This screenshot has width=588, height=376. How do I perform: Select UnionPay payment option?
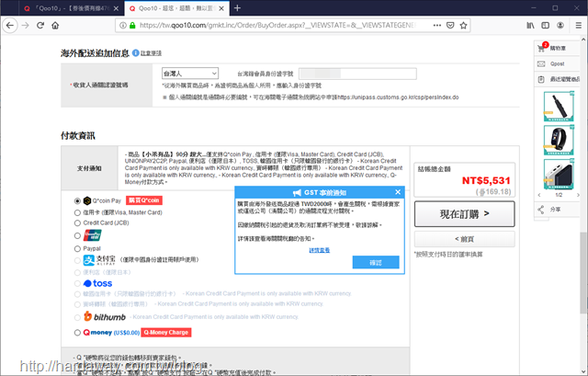click(x=77, y=235)
